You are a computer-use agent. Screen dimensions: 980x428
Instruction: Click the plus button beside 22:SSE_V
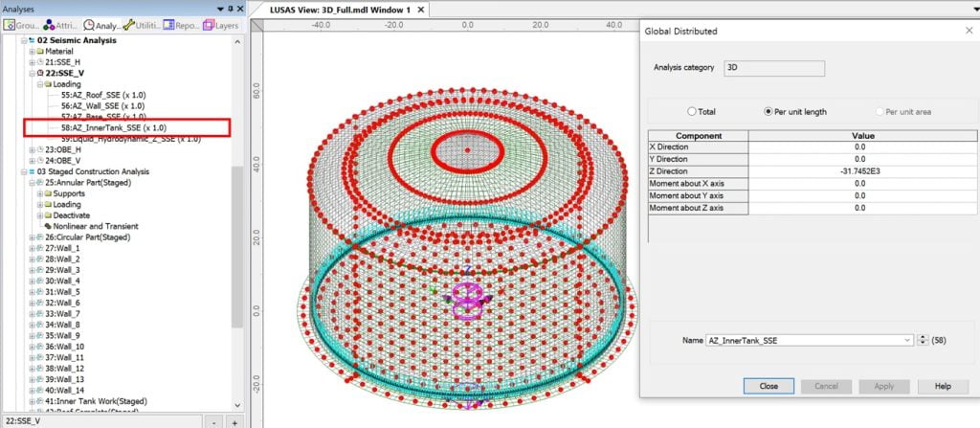click(235, 420)
